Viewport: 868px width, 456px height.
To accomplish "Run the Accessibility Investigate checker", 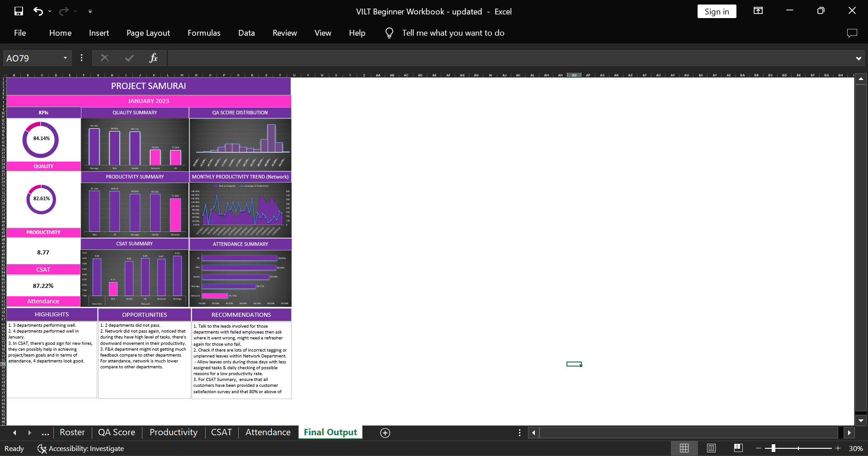I will (x=80, y=448).
